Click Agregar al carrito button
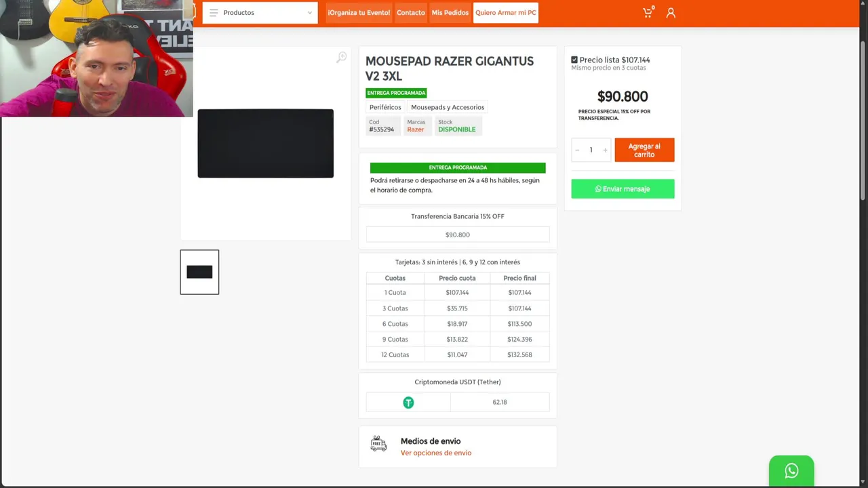The image size is (868, 488). click(644, 150)
